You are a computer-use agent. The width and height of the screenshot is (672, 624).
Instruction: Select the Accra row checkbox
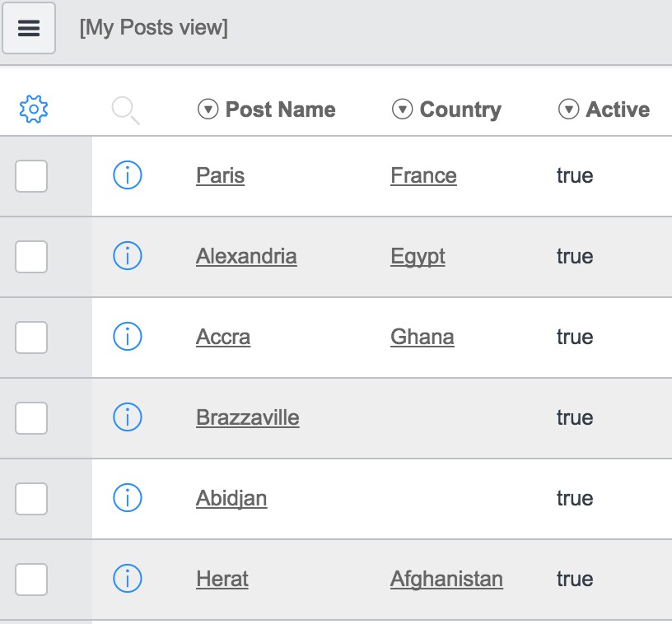pyautogui.click(x=31, y=338)
